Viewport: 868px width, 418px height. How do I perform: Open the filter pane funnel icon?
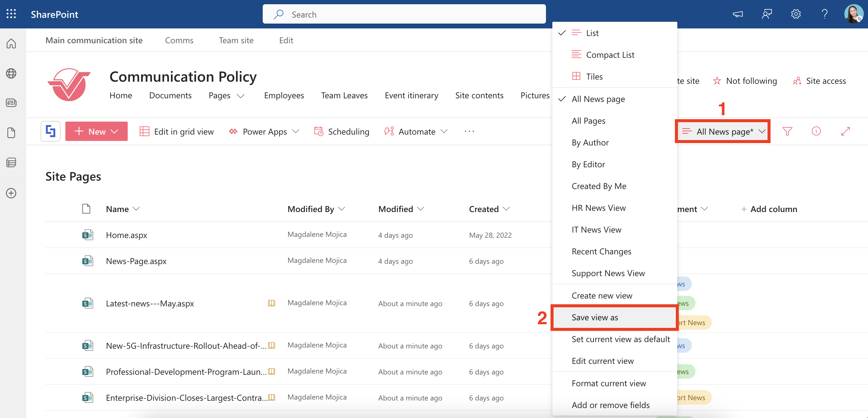tap(787, 131)
